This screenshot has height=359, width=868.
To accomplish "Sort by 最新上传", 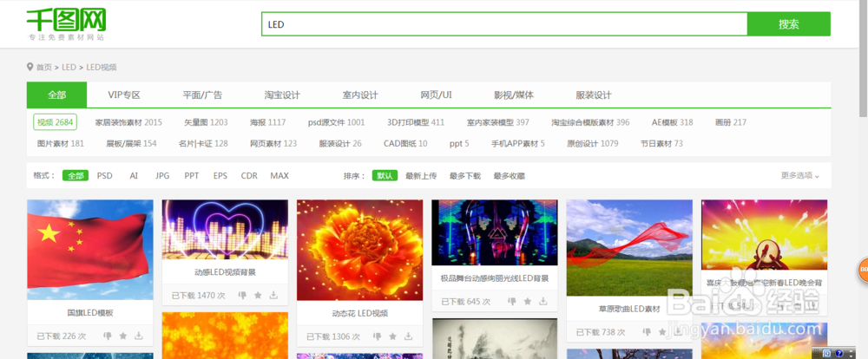I will (x=421, y=176).
